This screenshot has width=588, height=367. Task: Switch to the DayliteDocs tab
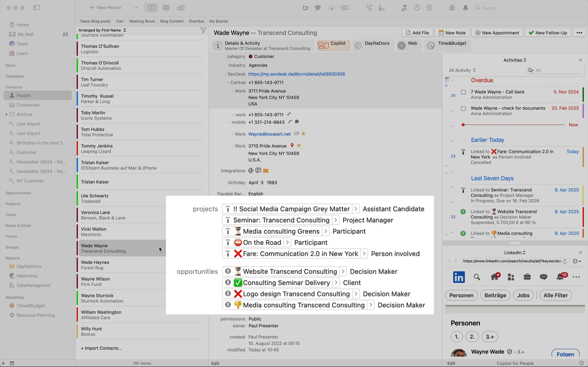coord(373,45)
